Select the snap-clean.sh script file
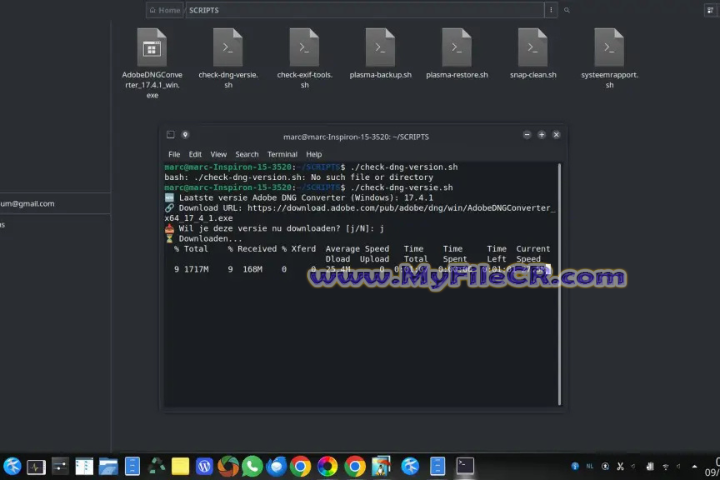The height and width of the screenshot is (480, 720). [533, 53]
